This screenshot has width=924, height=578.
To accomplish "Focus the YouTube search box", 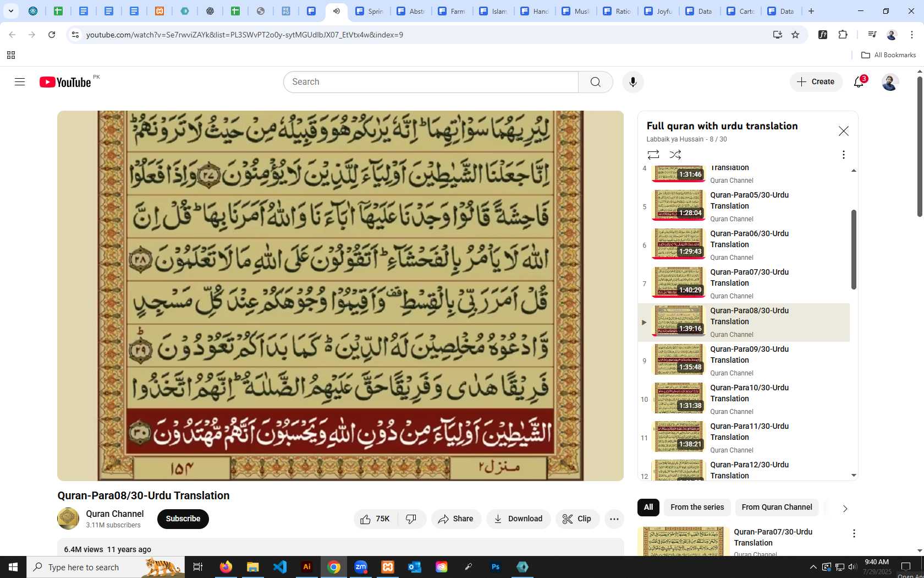I will tap(431, 82).
